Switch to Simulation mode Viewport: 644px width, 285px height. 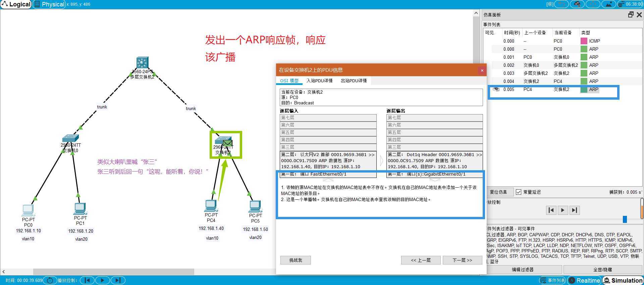pos(623,280)
